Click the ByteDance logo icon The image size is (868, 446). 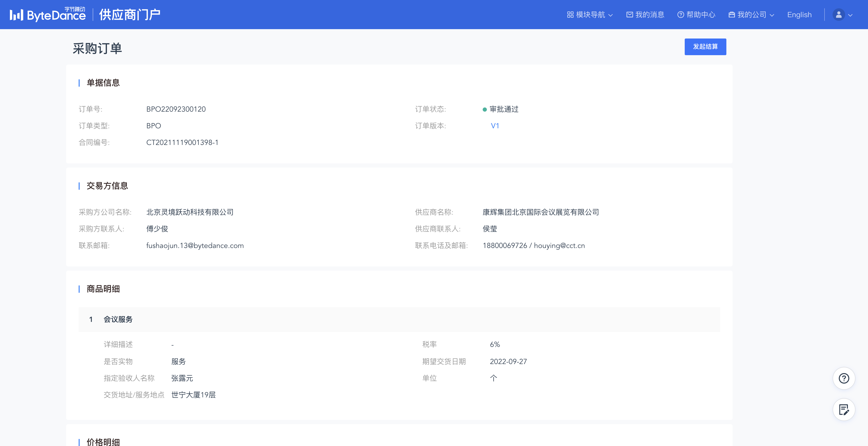[x=16, y=15]
